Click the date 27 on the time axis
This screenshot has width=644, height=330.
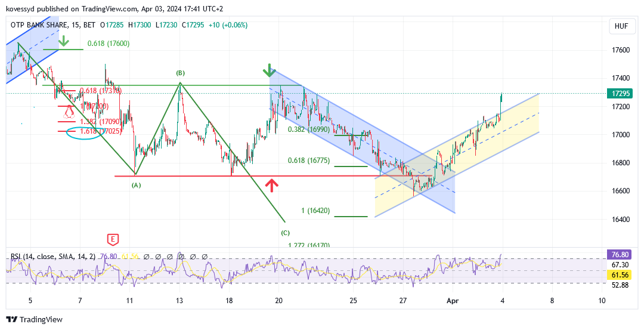(x=403, y=301)
